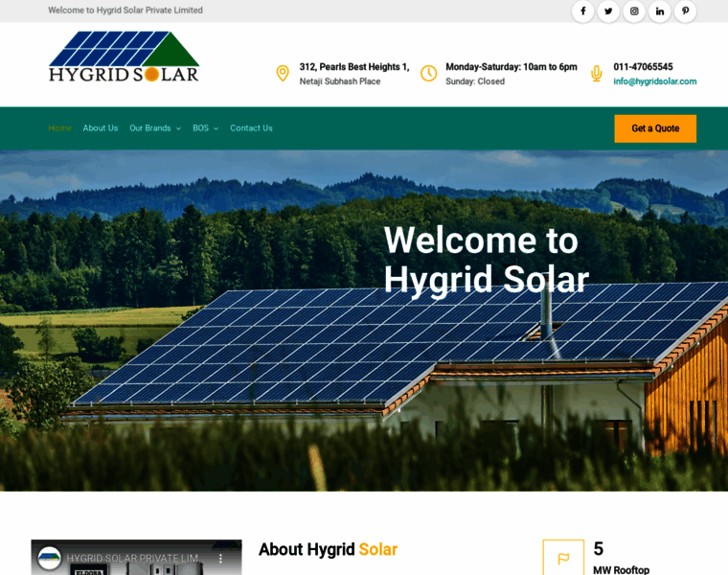Click the microphone phone icon

tap(597, 74)
